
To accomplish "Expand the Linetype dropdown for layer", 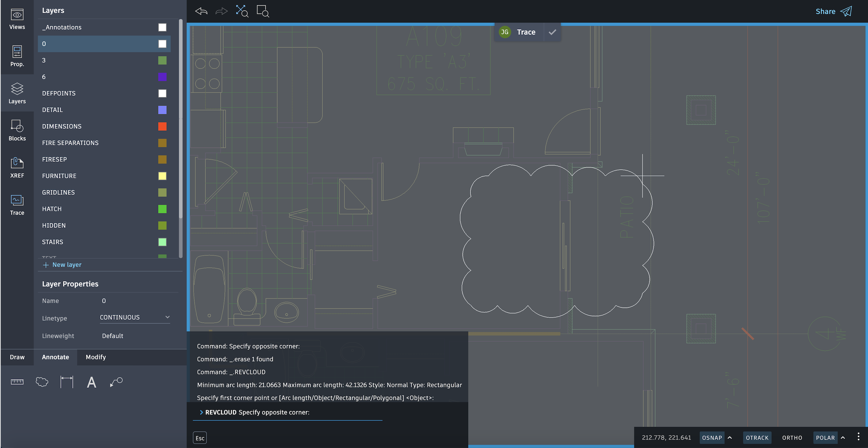I will coord(166,317).
